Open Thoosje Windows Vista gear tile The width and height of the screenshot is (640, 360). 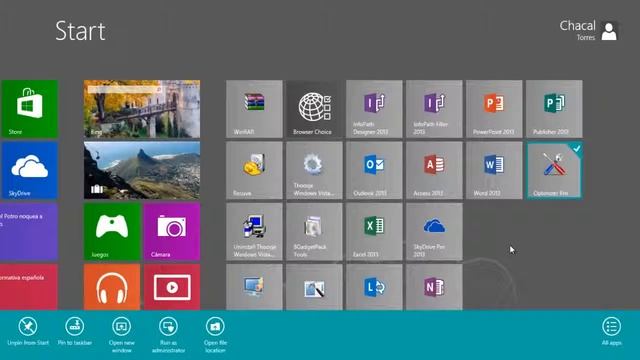[314, 170]
